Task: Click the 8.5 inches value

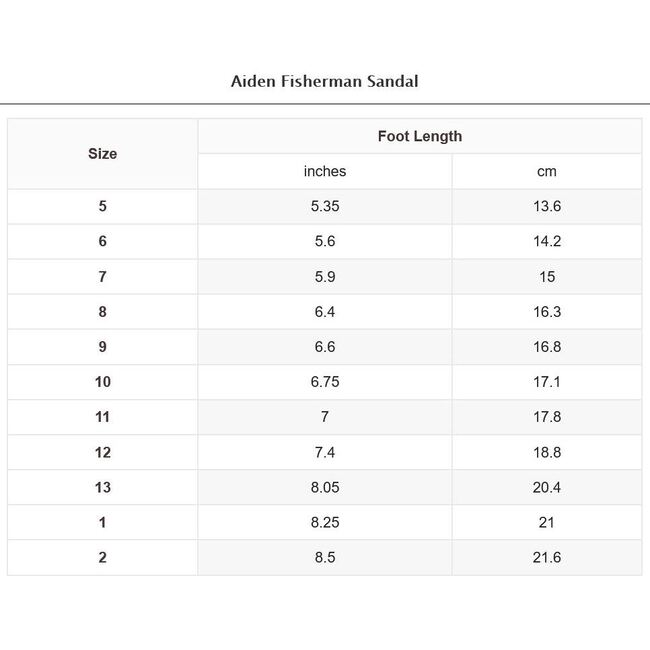Action: click(x=324, y=557)
